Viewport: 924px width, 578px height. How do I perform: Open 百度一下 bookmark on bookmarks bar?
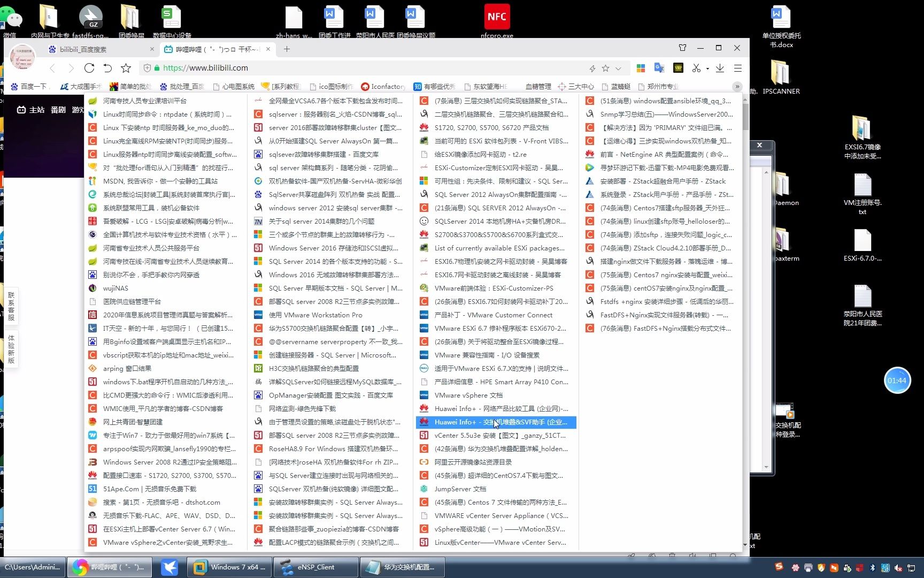coord(29,86)
